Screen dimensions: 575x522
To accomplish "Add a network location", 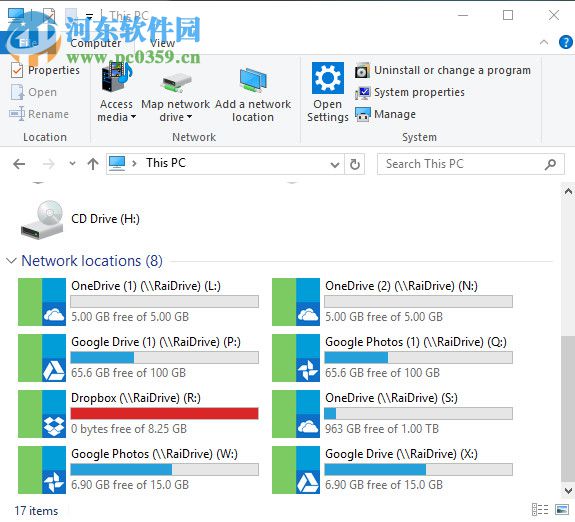I will [253, 94].
